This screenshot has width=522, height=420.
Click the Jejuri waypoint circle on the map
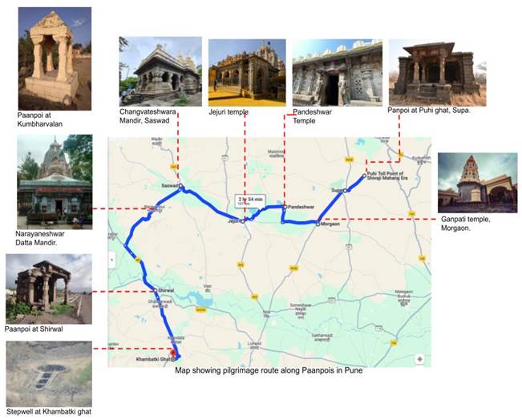243,220
